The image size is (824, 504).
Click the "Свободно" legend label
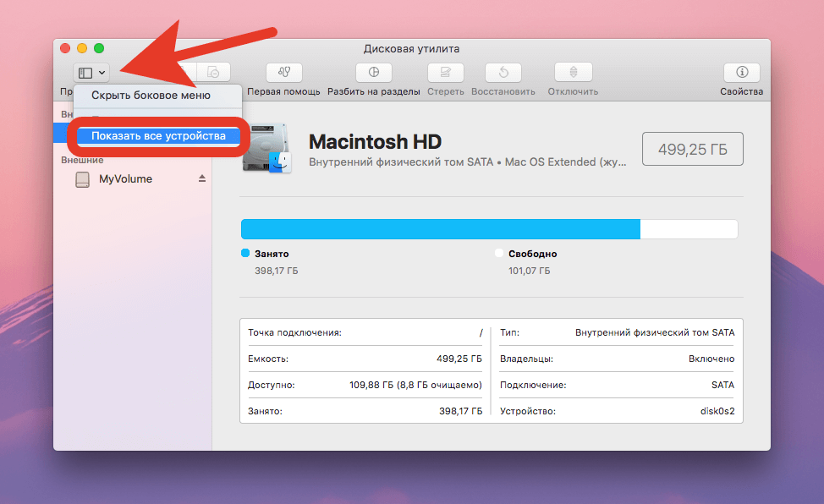[x=532, y=254]
